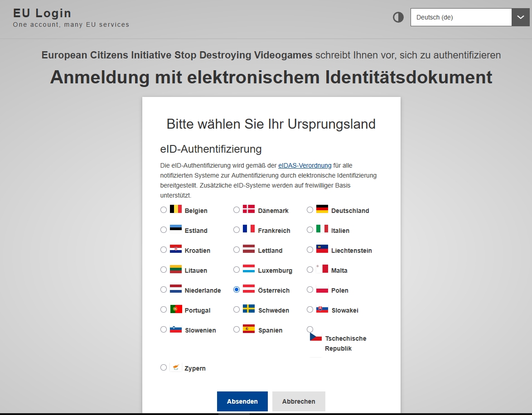Choose the Niederlande radio button
This screenshot has width=532, height=415.
[x=164, y=290]
